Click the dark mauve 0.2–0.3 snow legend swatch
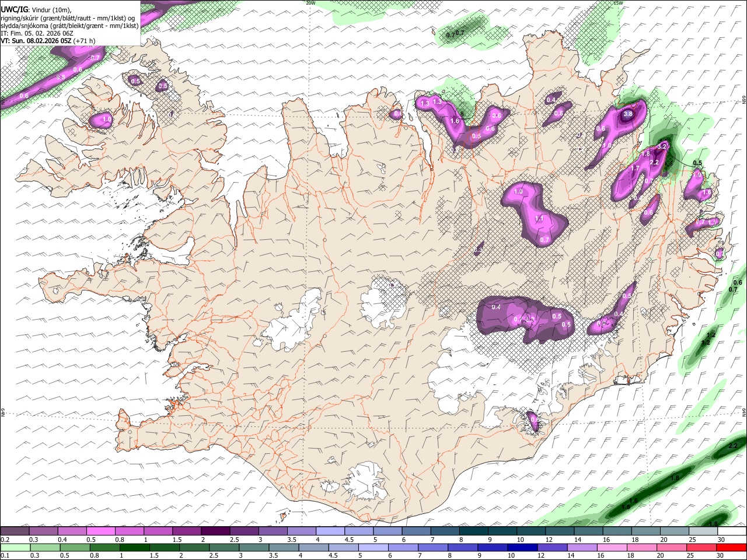The height and width of the screenshot is (560, 747). coord(15,531)
